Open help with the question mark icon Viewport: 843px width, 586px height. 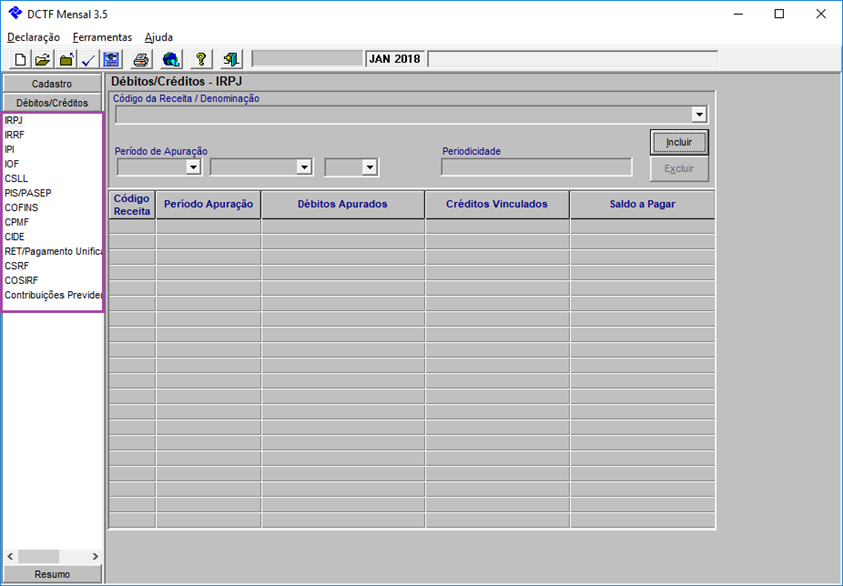point(201,59)
